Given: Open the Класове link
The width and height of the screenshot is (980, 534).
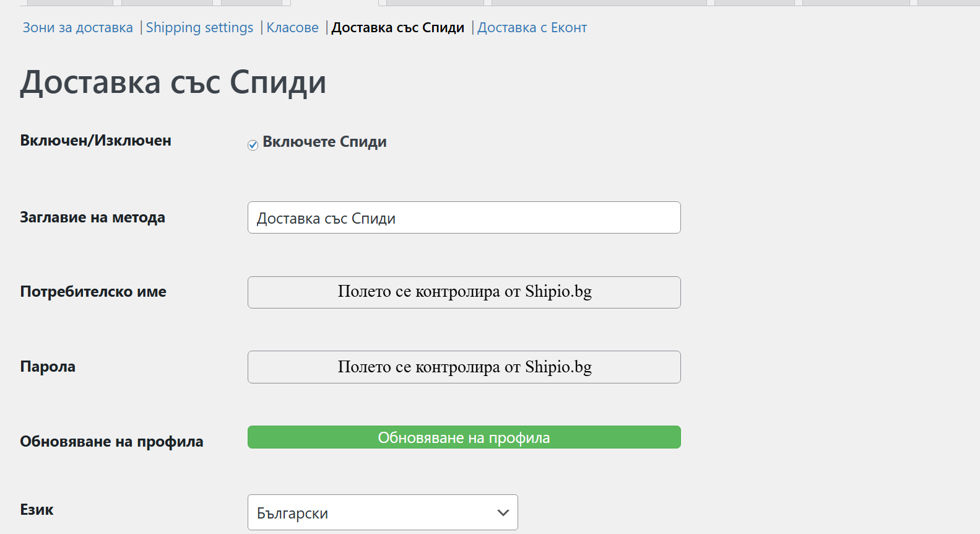Looking at the screenshot, I should (292, 28).
